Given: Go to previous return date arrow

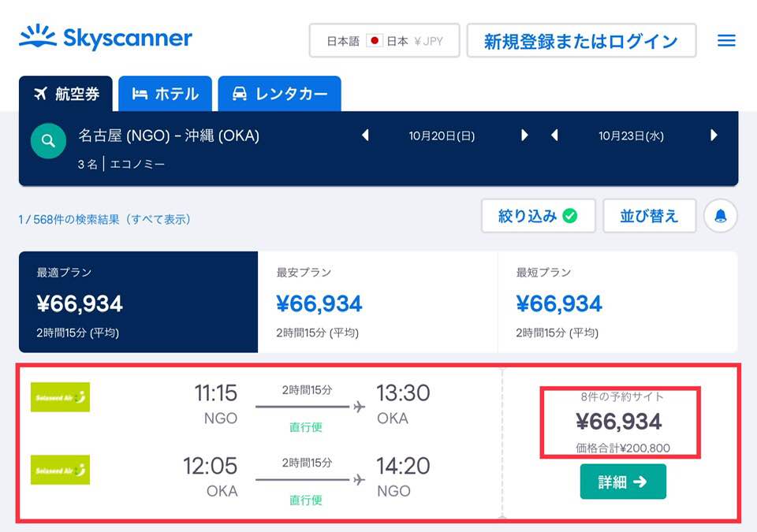Looking at the screenshot, I should [x=554, y=136].
